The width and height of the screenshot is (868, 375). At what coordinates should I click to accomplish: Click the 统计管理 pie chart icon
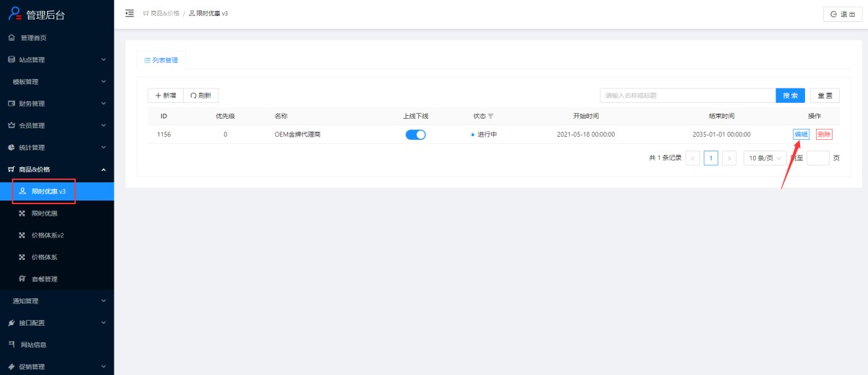pos(12,148)
